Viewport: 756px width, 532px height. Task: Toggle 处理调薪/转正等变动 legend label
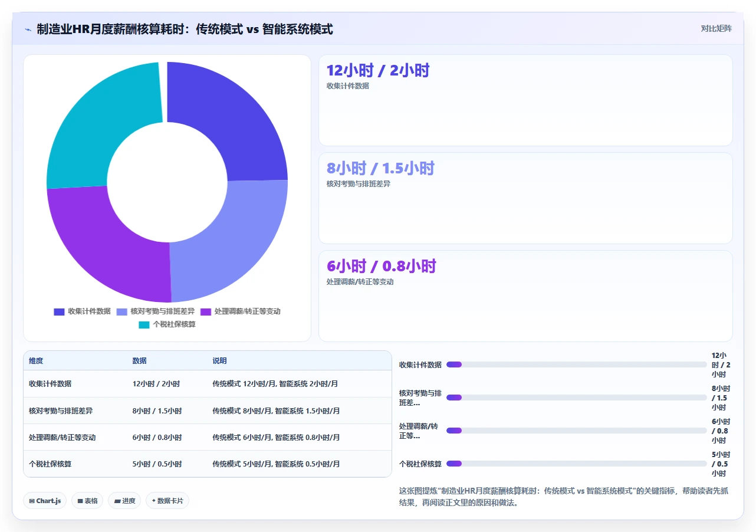(x=247, y=311)
